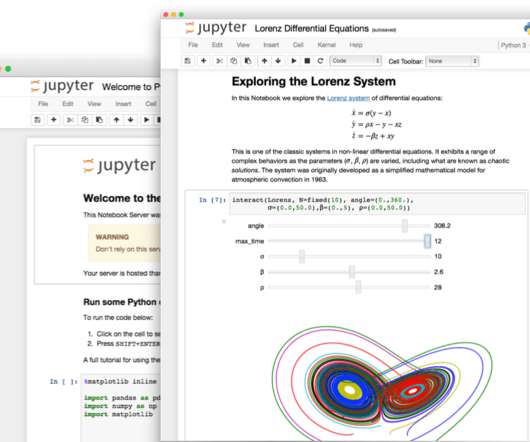Click the β slider handle
530x442 pixels.
pyautogui.click(x=352, y=272)
